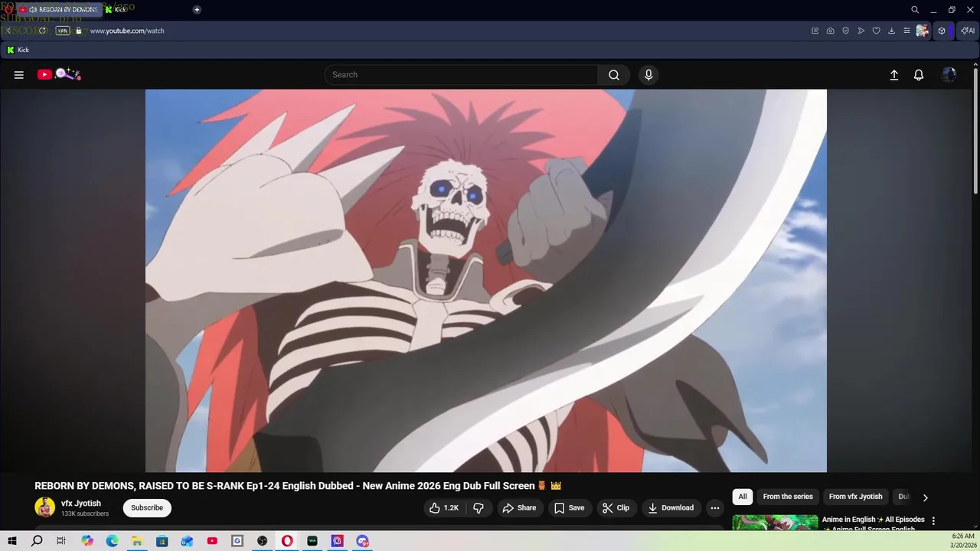Viewport: 980px width, 551px height.
Task: Take a snapshot with camera icon
Action: pyautogui.click(x=831, y=31)
